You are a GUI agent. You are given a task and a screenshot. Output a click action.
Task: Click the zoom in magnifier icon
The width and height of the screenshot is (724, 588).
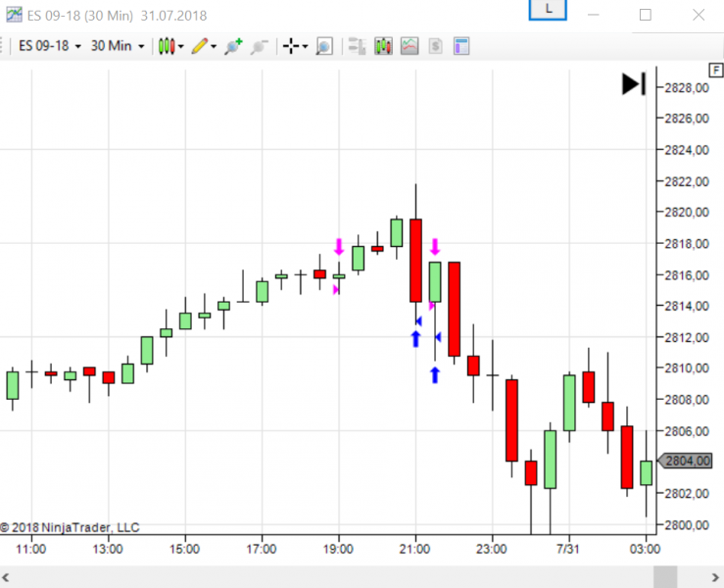233,46
